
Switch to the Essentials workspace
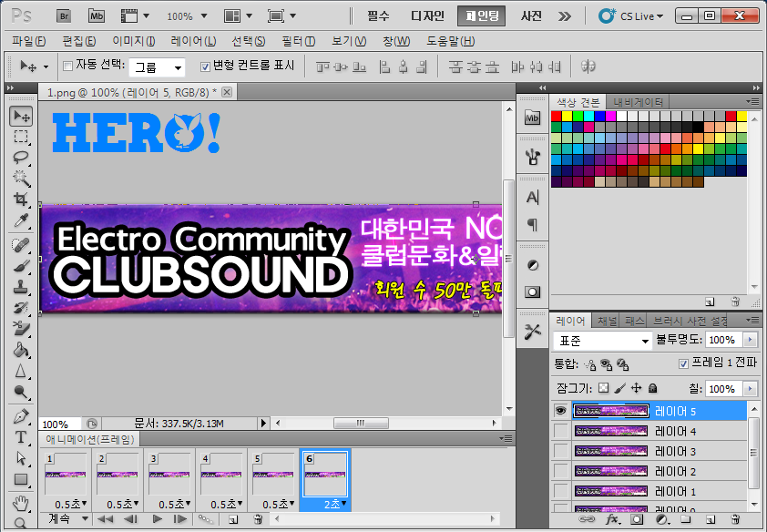coord(378,16)
